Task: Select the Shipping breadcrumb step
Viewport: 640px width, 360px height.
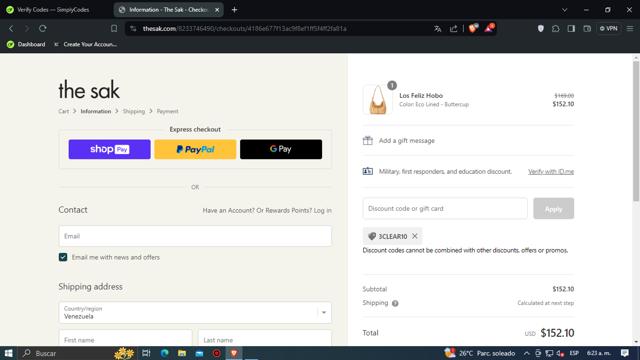Action: (x=133, y=111)
